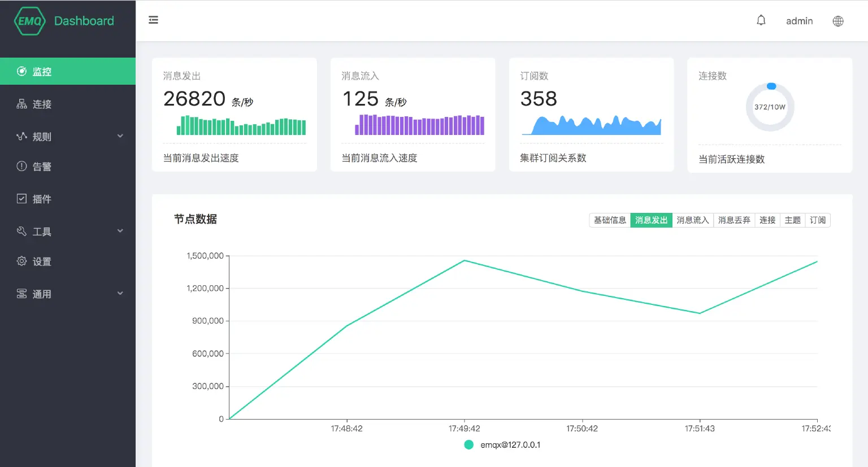
Task: Select the 消息丢弃 view button
Action: (734, 220)
